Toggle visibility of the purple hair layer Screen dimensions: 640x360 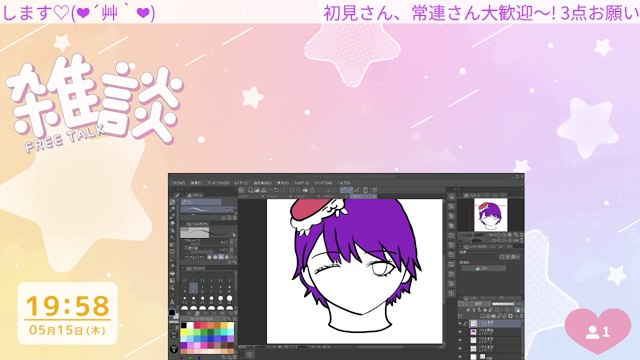tap(460, 332)
